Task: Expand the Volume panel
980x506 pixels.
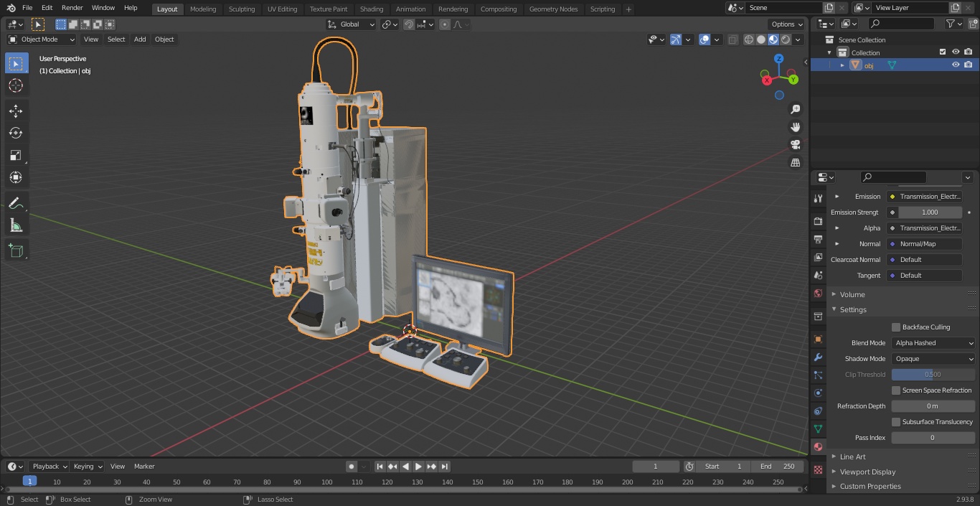Action: point(852,294)
